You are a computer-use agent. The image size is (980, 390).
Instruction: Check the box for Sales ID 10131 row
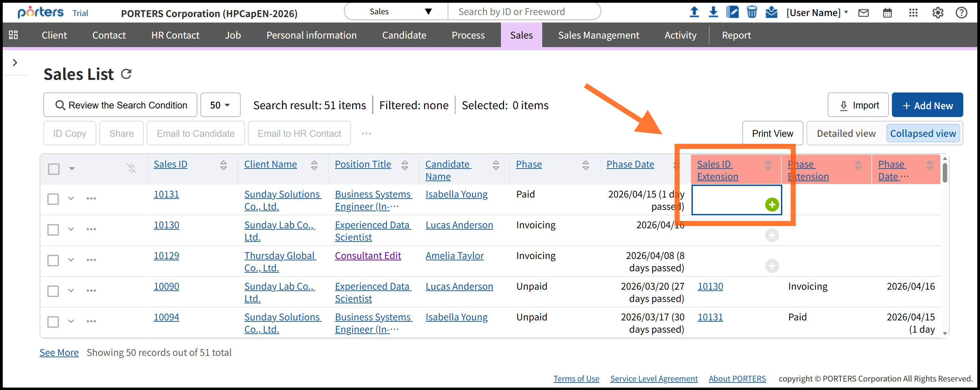53,199
